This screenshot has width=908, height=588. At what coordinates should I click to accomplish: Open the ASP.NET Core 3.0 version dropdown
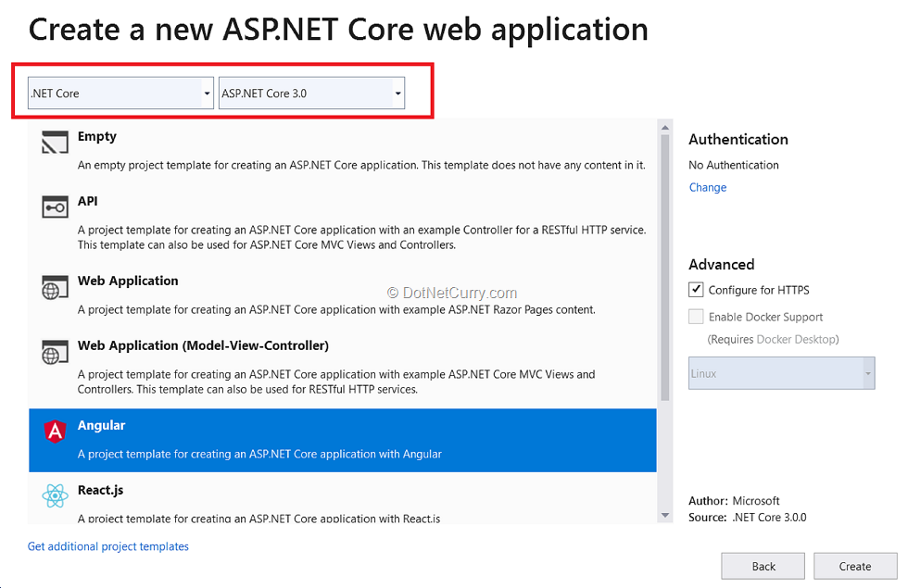coord(311,94)
